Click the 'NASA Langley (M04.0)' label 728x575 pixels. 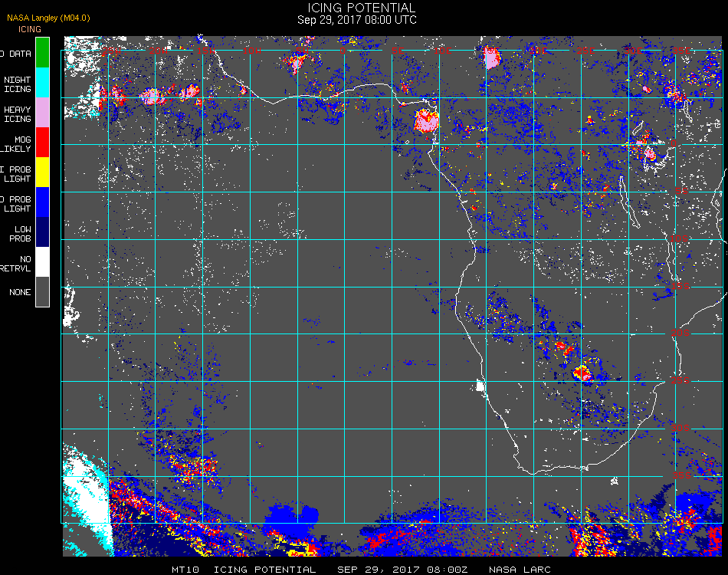pos(48,18)
